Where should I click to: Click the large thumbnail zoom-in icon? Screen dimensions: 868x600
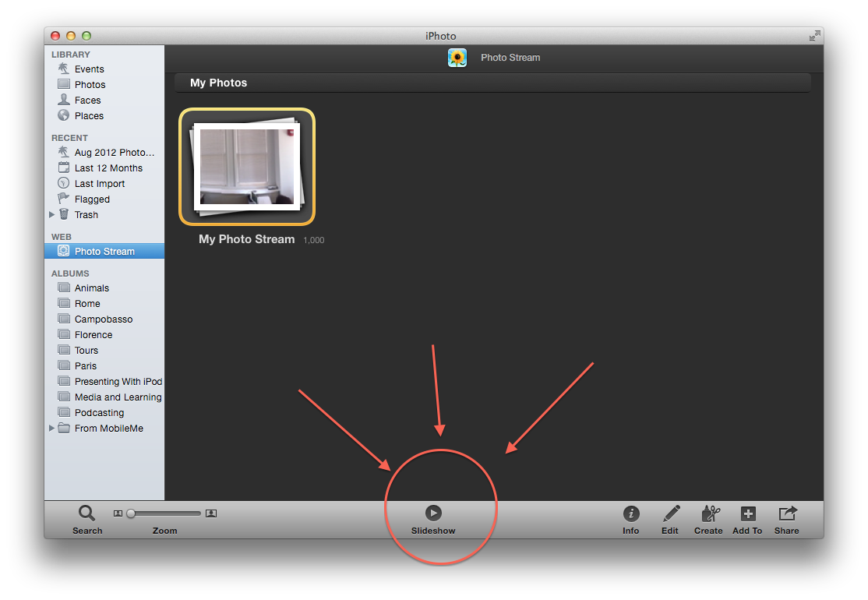click(x=211, y=514)
